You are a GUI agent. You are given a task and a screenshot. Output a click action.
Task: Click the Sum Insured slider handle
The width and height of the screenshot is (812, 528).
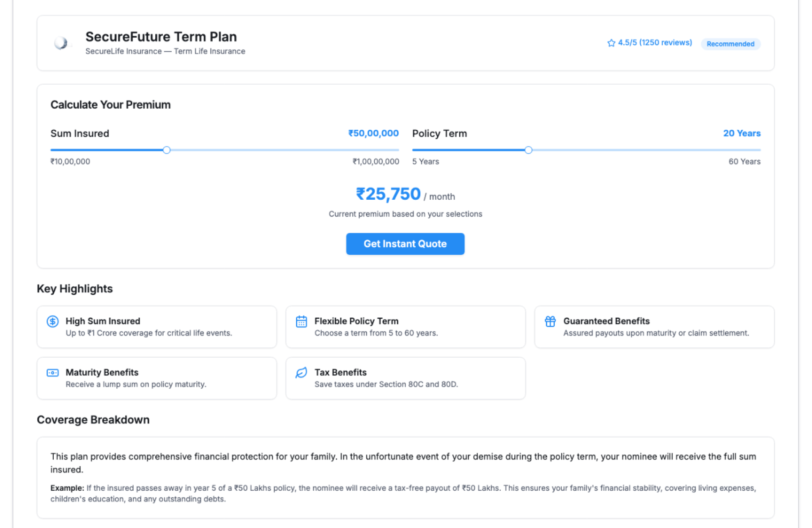pyautogui.click(x=167, y=150)
